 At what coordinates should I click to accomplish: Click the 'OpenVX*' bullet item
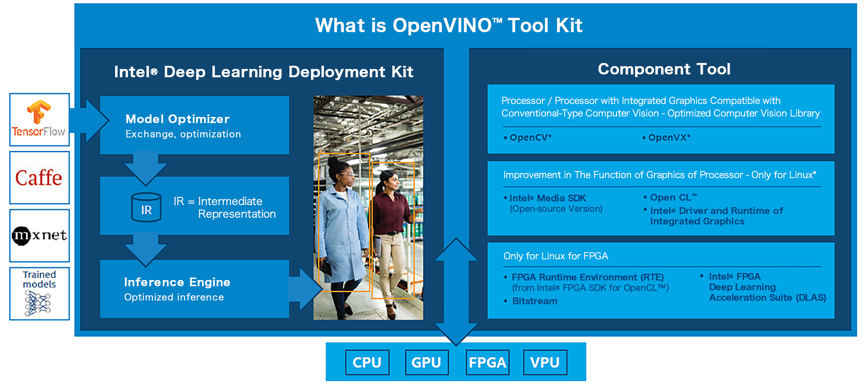tap(666, 138)
